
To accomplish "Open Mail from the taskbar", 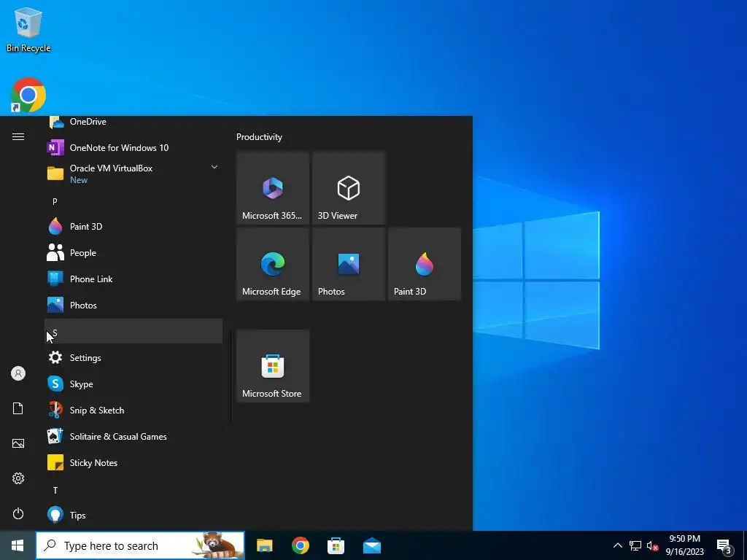I will [371, 545].
